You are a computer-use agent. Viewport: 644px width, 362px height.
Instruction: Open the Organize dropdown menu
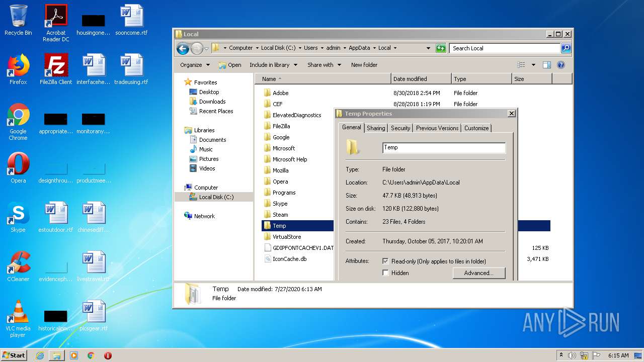195,65
